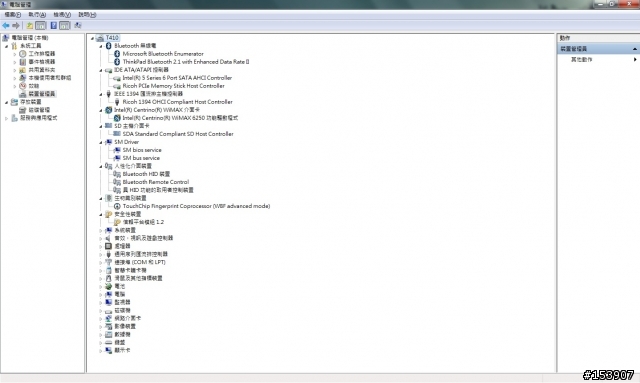Expand the 連接埠 (COM 和 LPT) category
Screen dimensions: 640x383
101,262
